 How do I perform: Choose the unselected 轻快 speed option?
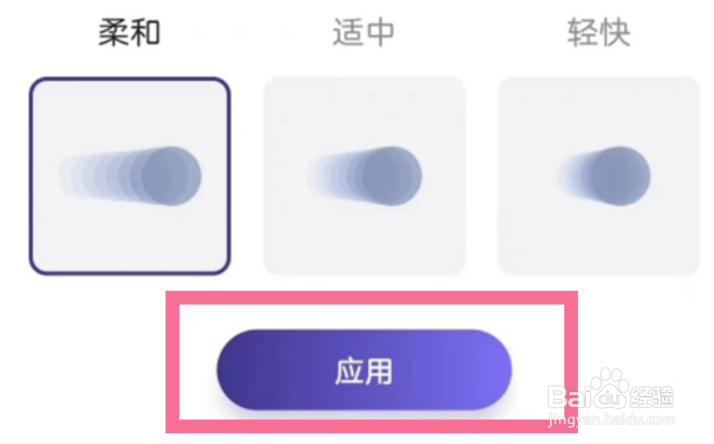(x=598, y=176)
